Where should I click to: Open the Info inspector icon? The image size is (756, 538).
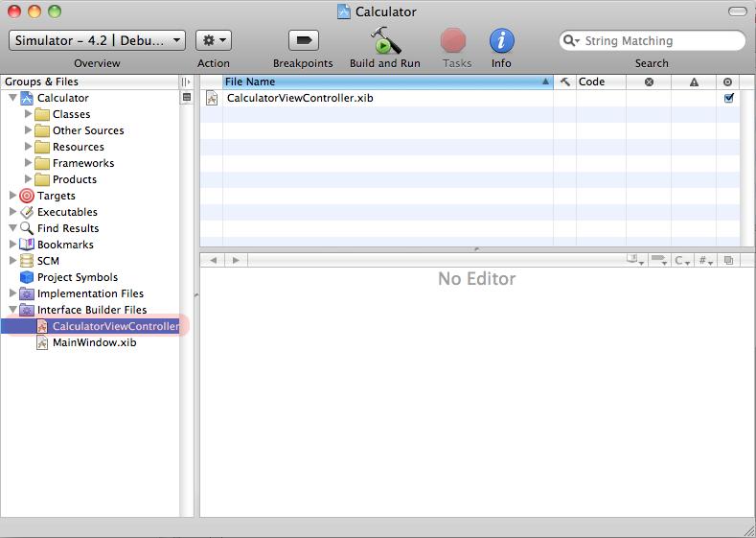501,40
